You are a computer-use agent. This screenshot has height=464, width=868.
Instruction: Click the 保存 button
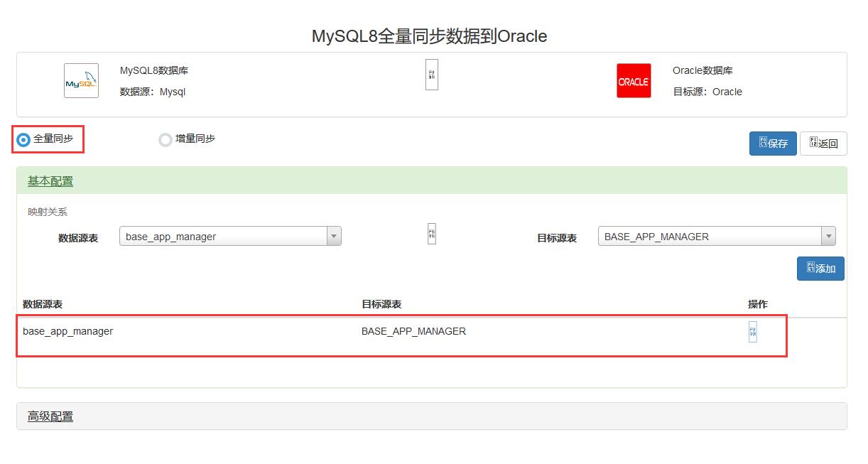point(773,144)
